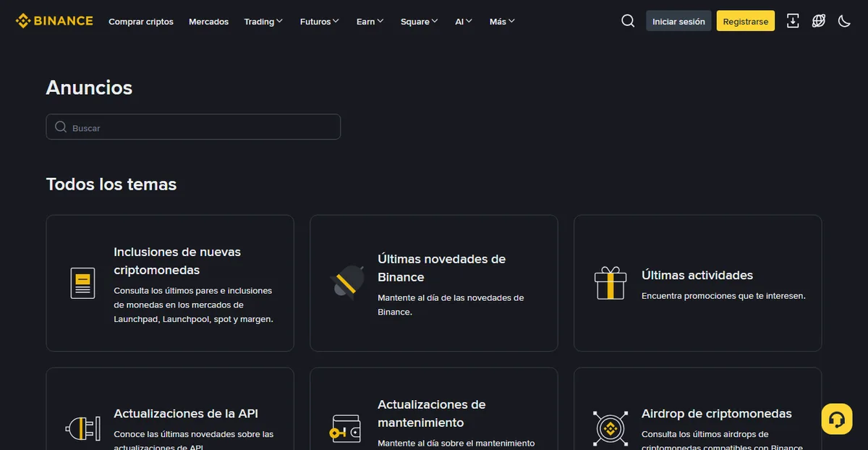Open Últimas actividades topic
Image resolution: width=868 pixels, height=450 pixels.
(x=698, y=283)
